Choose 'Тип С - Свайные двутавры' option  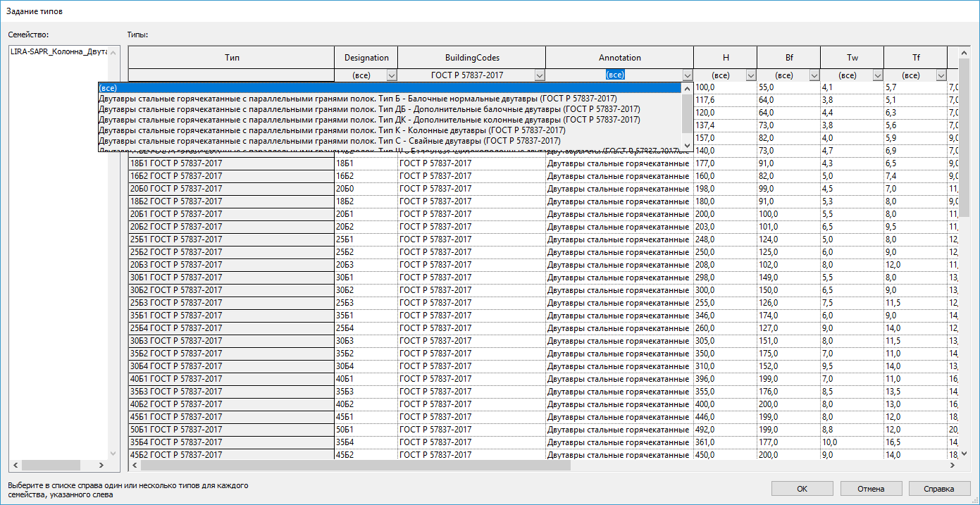(329, 141)
